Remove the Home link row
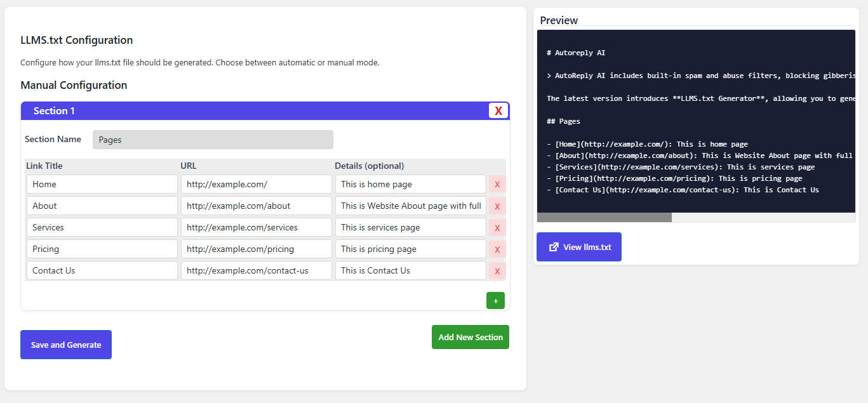The height and width of the screenshot is (403, 868). pos(497,185)
